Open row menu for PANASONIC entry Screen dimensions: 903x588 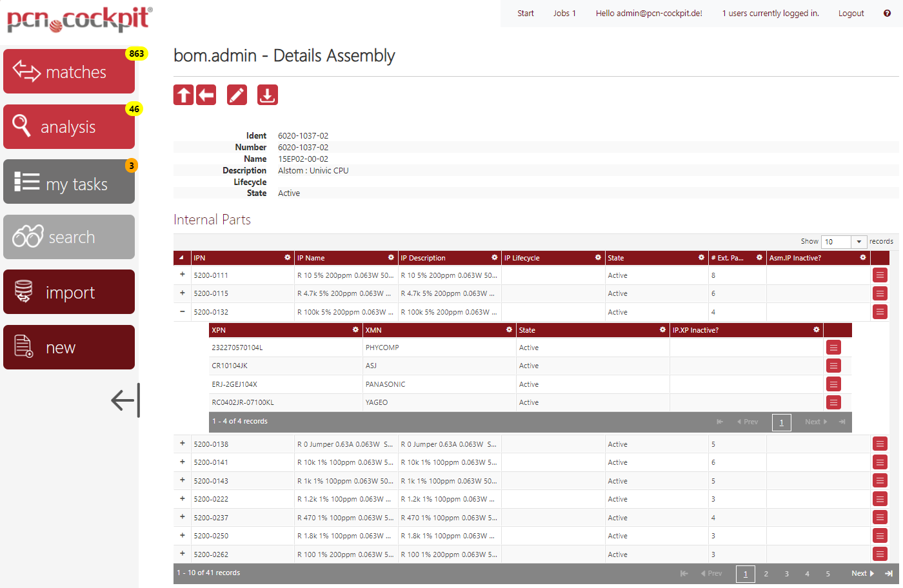[x=833, y=384]
